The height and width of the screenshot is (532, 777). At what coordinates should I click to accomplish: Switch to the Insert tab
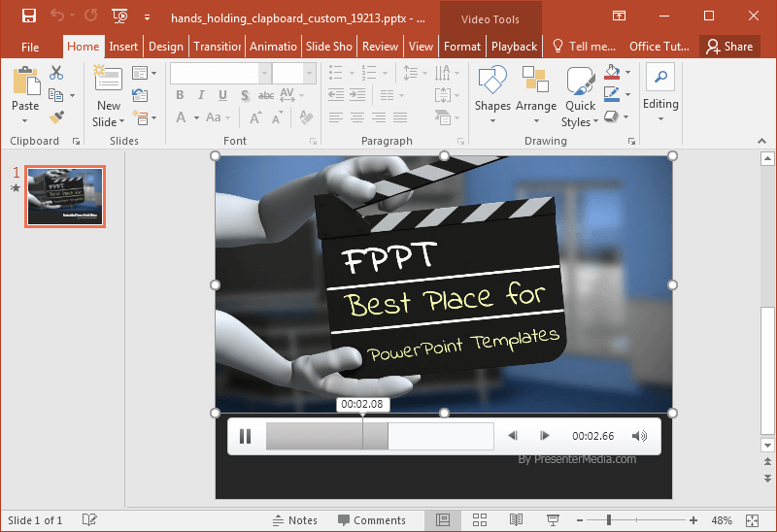click(123, 46)
